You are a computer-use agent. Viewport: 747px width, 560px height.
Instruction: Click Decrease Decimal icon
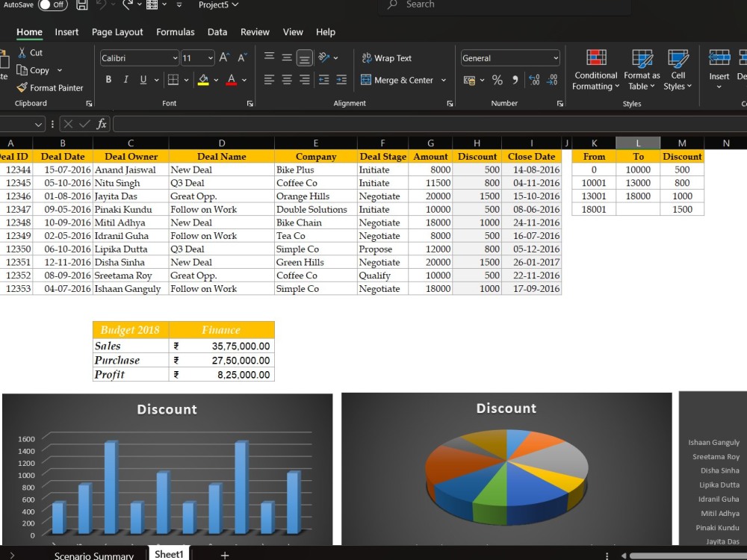click(552, 80)
